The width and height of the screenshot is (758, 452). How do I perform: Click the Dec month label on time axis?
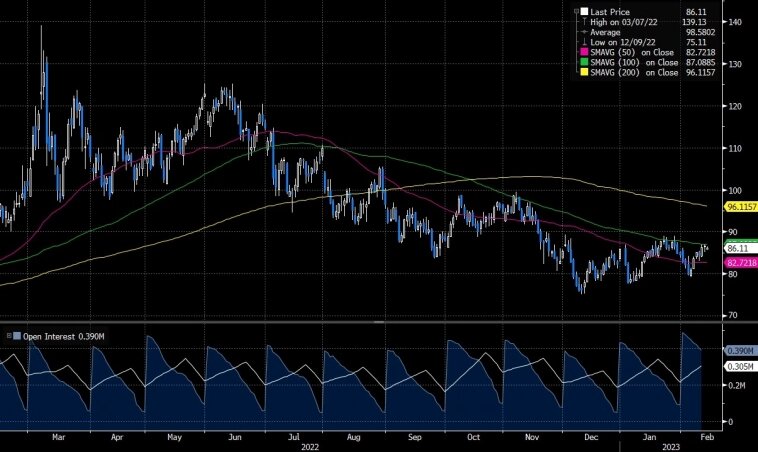point(591,437)
